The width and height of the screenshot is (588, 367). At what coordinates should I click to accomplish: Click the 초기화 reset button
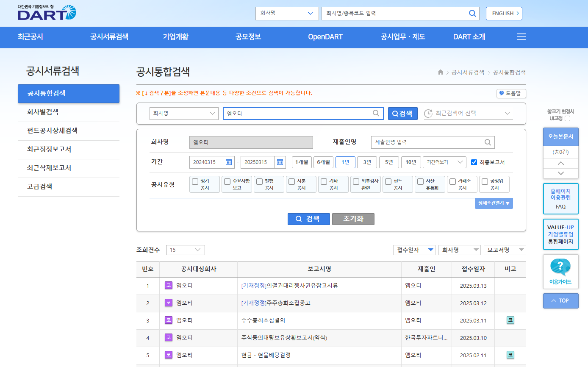coord(353,219)
